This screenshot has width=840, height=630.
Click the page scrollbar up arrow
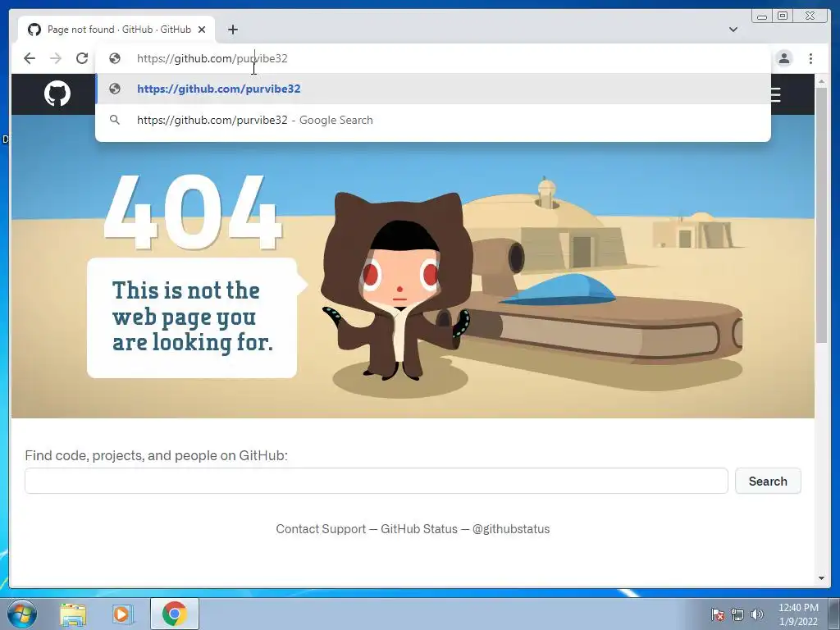[821, 81]
